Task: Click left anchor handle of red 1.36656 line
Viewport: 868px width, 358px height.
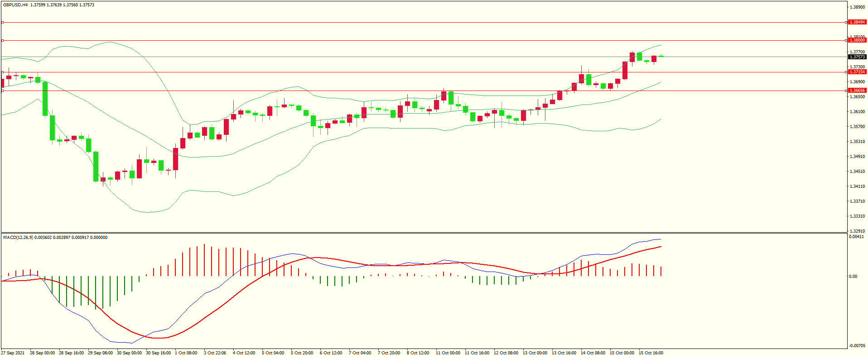Action: click(x=2, y=91)
